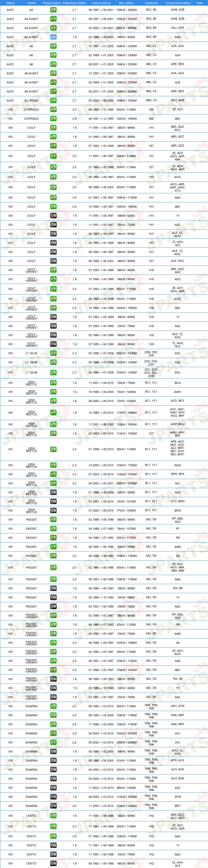Click the BPR, BPS engine code cell
The image size is (208, 868).
177,474
